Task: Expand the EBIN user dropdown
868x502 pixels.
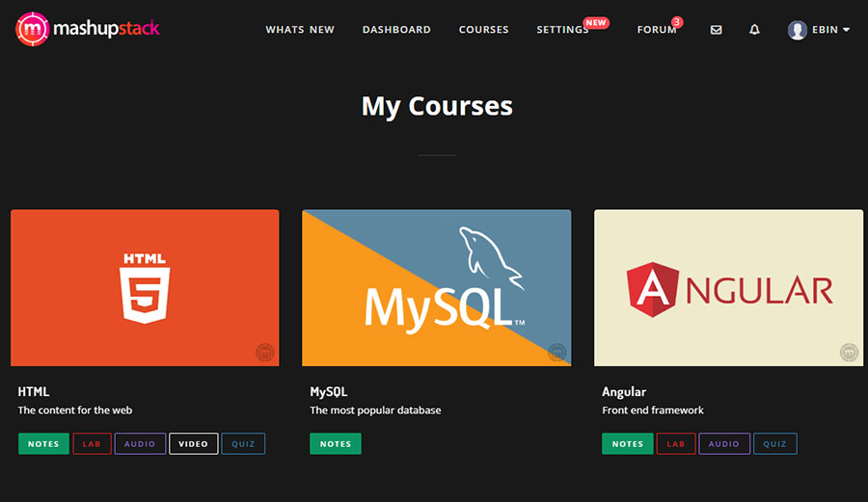Action: (830, 30)
